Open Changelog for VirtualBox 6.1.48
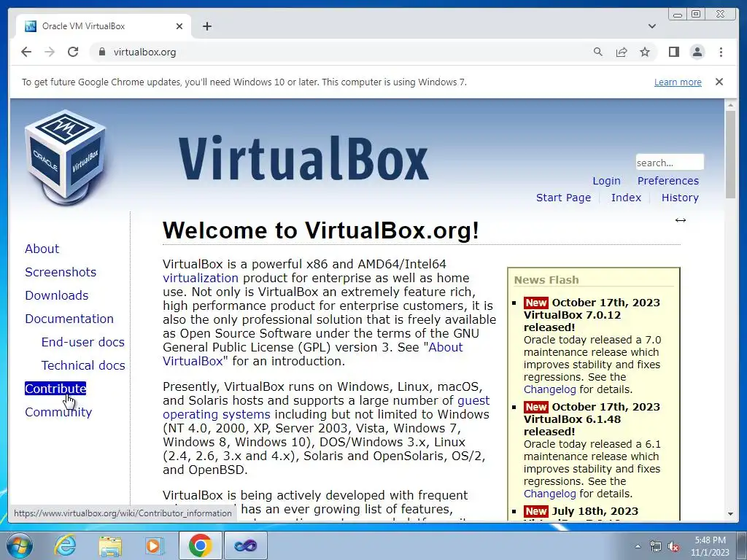Viewport: 747px width, 560px height. coord(550,494)
